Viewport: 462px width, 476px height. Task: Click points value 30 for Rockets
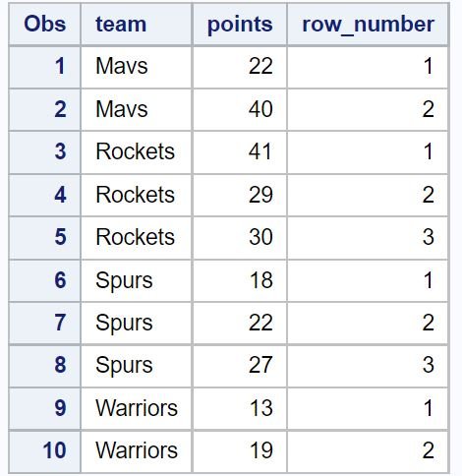(240, 238)
